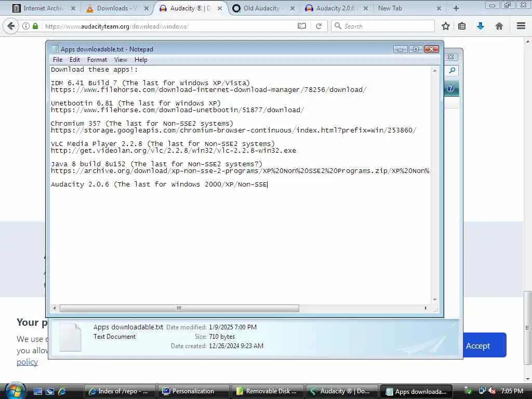Screen dimensions: 532x399
Task: Click the site information icon in address bar
Action: click(26, 26)
